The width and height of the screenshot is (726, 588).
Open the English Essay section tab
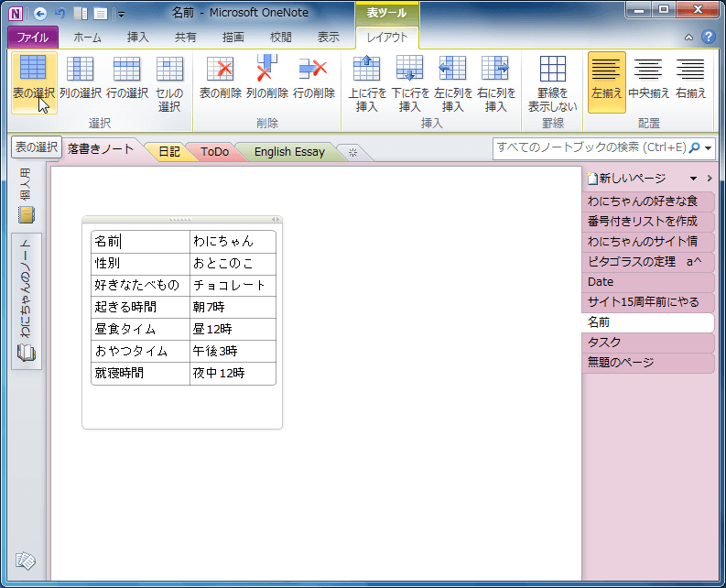click(289, 152)
